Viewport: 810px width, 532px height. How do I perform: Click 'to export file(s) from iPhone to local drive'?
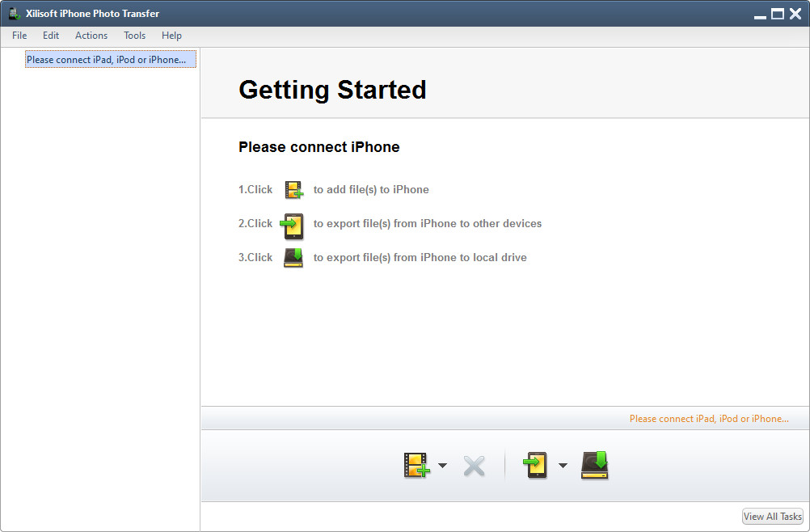pyautogui.click(x=420, y=257)
